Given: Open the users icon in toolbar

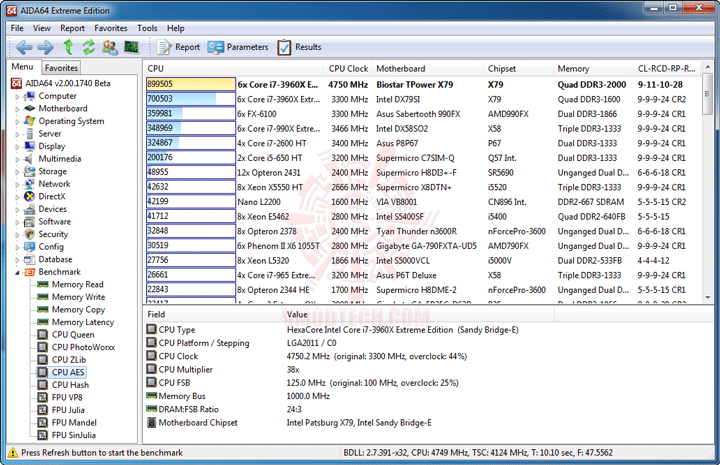Looking at the screenshot, I should point(110,47).
